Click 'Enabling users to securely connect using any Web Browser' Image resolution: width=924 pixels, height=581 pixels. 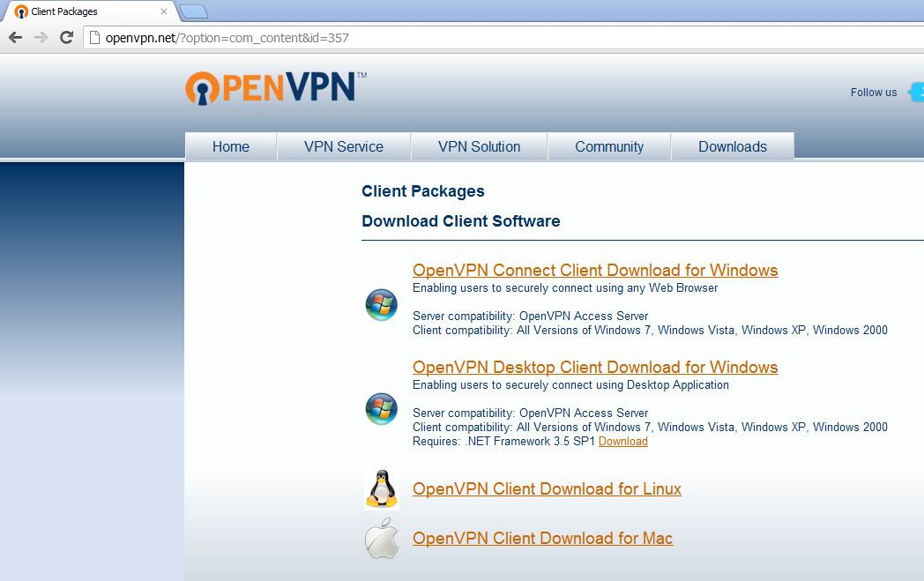pyautogui.click(x=565, y=288)
